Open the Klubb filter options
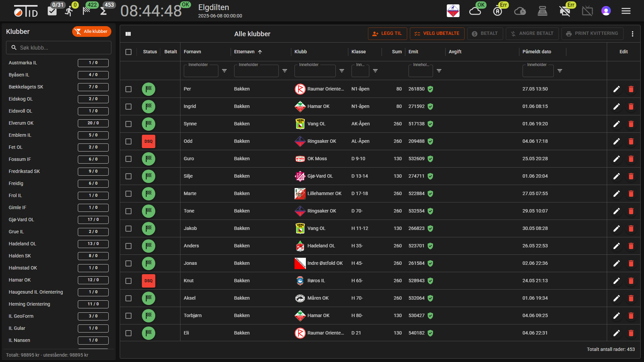Image resolution: width=644 pixels, height=362 pixels. pos(342,71)
